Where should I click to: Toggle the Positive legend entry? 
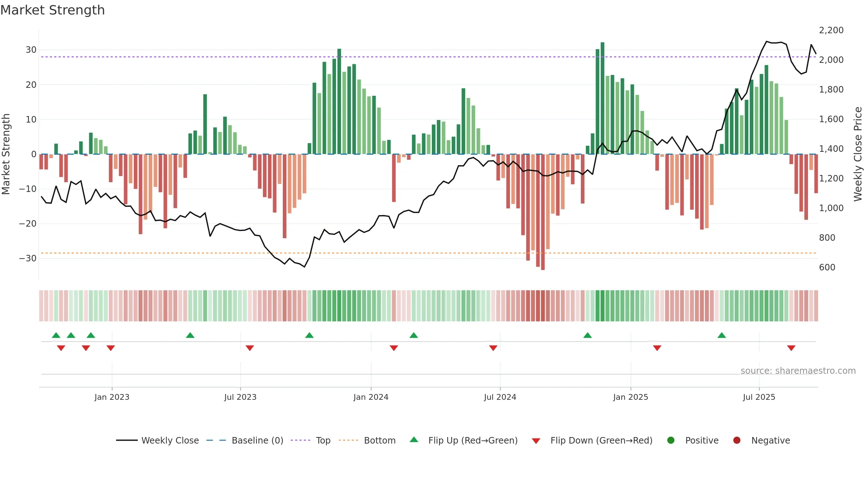[692, 440]
